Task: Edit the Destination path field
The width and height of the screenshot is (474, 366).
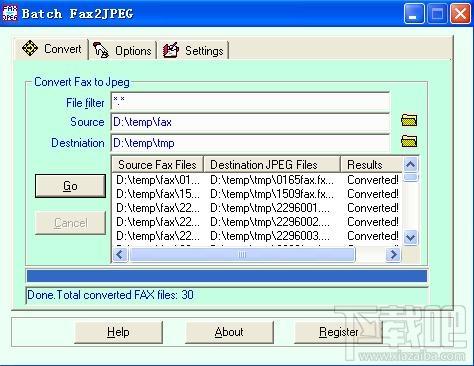Action: coord(250,143)
